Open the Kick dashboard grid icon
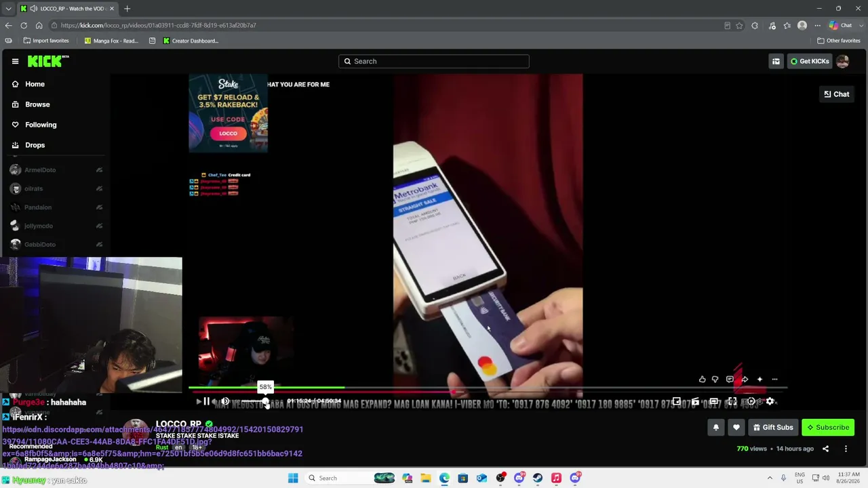The image size is (868, 488). [x=776, y=61]
